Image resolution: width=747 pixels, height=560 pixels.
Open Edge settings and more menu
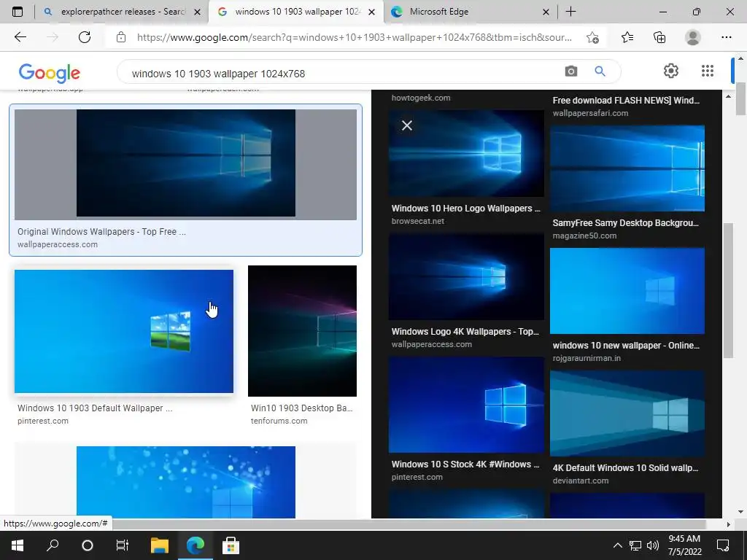[726, 37]
